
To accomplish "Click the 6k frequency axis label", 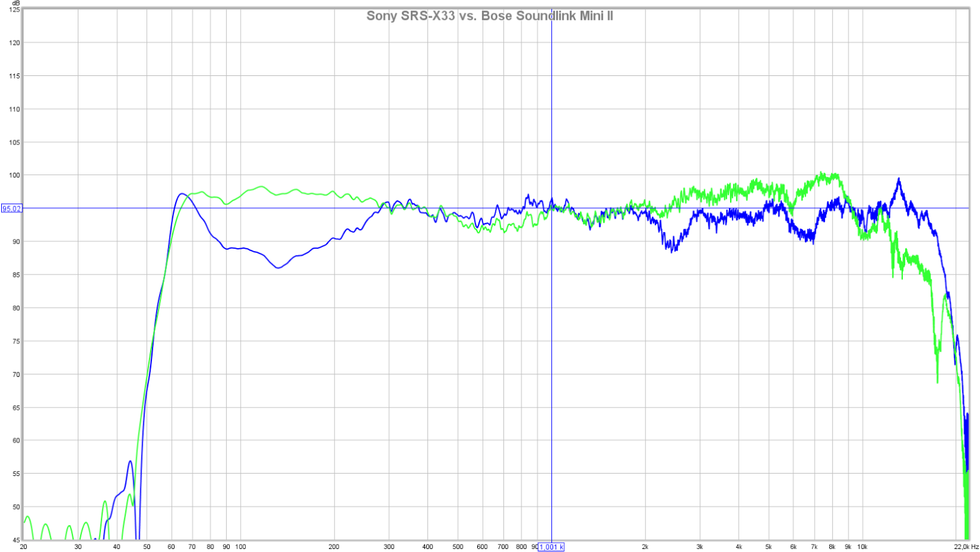I will (793, 546).
